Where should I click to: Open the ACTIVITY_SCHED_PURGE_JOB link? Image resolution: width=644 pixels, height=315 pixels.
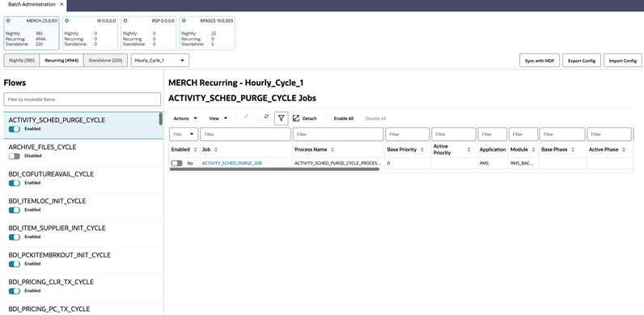point(231,164)
